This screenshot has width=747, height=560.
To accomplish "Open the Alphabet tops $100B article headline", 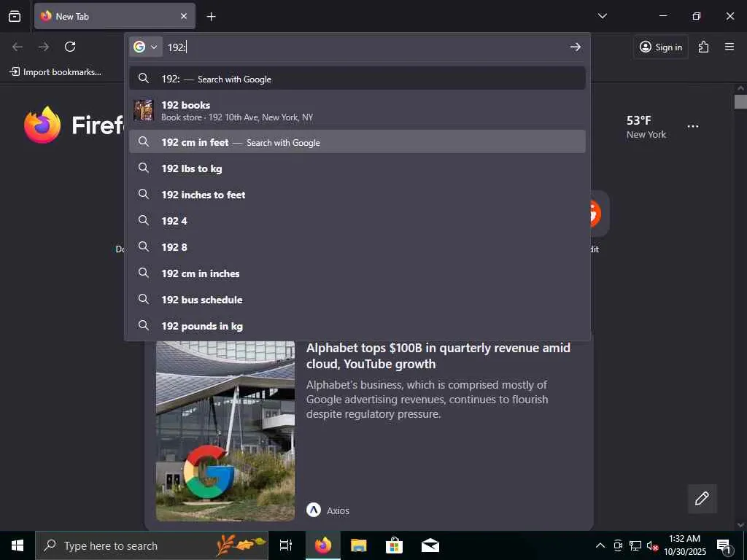I will (x=438, y=356).
